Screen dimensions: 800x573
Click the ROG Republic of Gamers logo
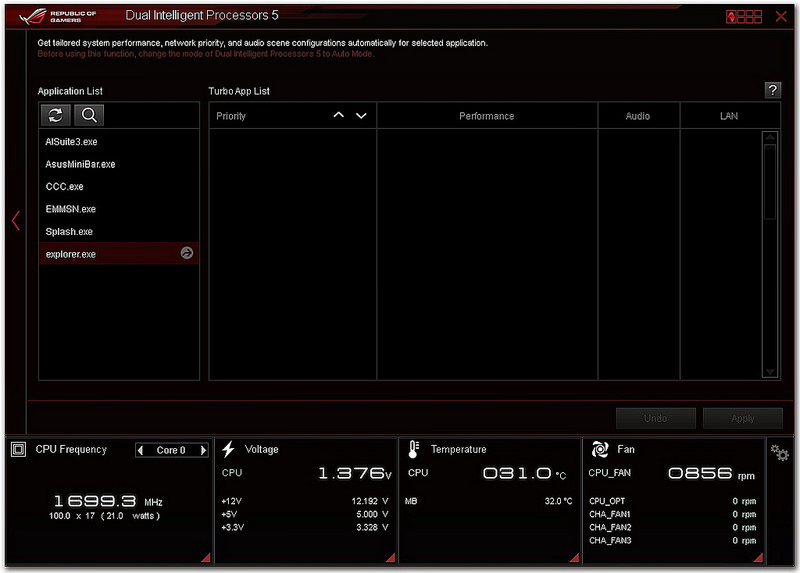(58, 16)
